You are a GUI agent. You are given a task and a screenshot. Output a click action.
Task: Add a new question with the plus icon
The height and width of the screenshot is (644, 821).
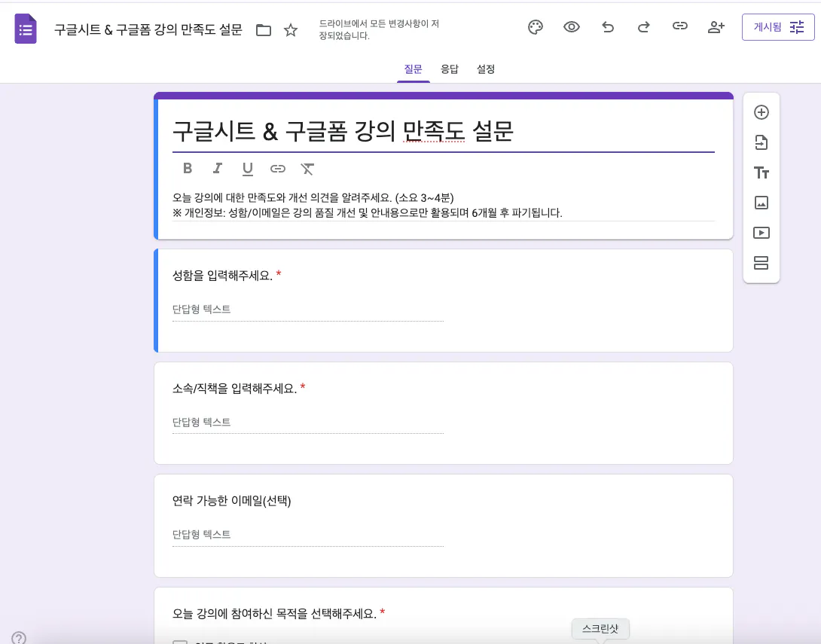(761, 112)
